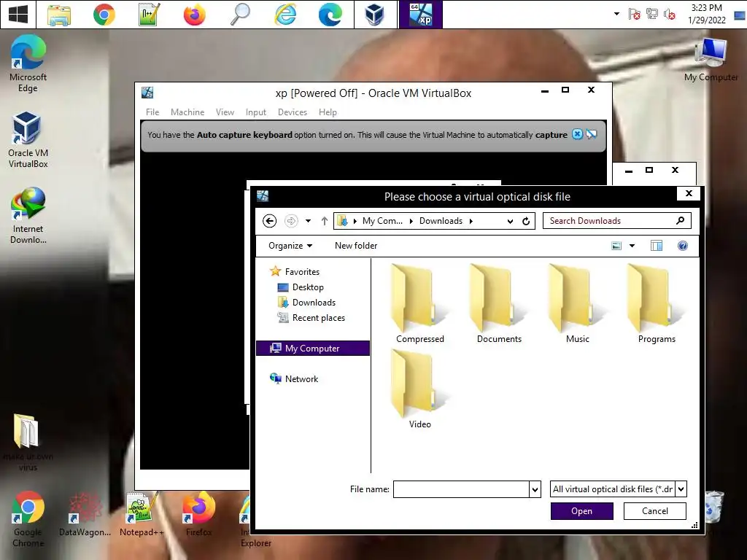Expand the File name history dropdown
Image resolution: width=747 pixels, height=560 pixels.
coord(535,489)
